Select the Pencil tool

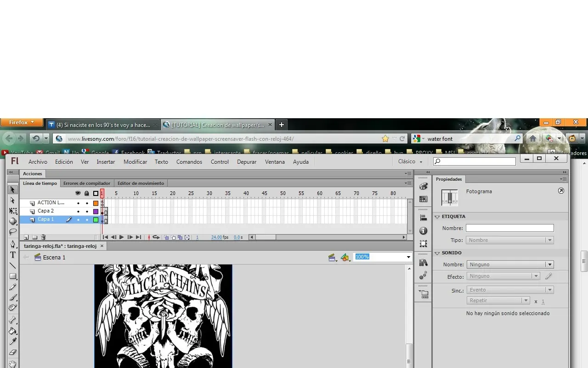[x=13, y=287]
